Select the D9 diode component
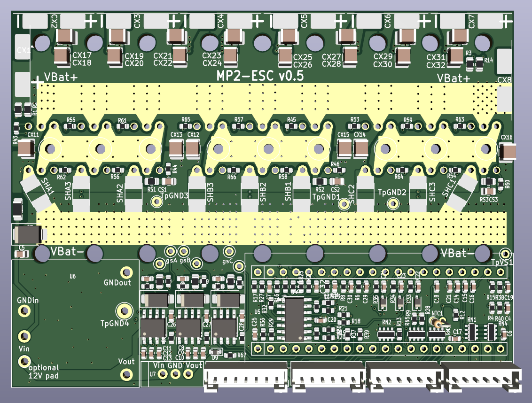The image size is (532, 403). (216, 351)
